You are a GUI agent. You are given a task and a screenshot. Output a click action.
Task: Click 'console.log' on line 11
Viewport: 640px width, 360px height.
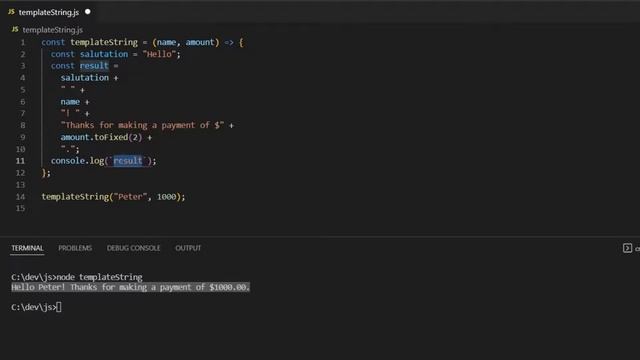(78, 161)
